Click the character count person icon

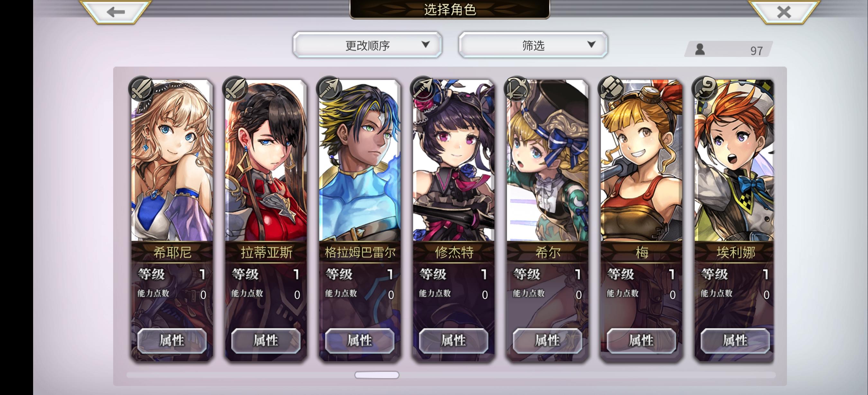tap(700, 50)
